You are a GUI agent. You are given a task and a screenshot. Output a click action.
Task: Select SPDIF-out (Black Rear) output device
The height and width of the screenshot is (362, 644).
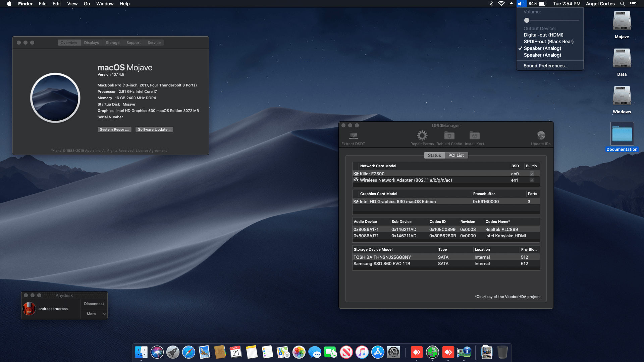(x=548, y=42)
